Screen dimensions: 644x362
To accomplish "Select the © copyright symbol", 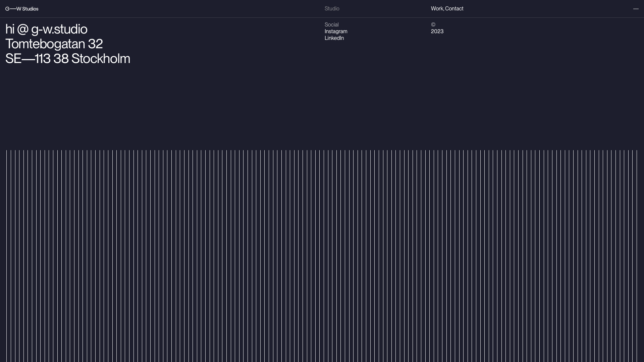I will pyautogui.click(x=433, y=24).
